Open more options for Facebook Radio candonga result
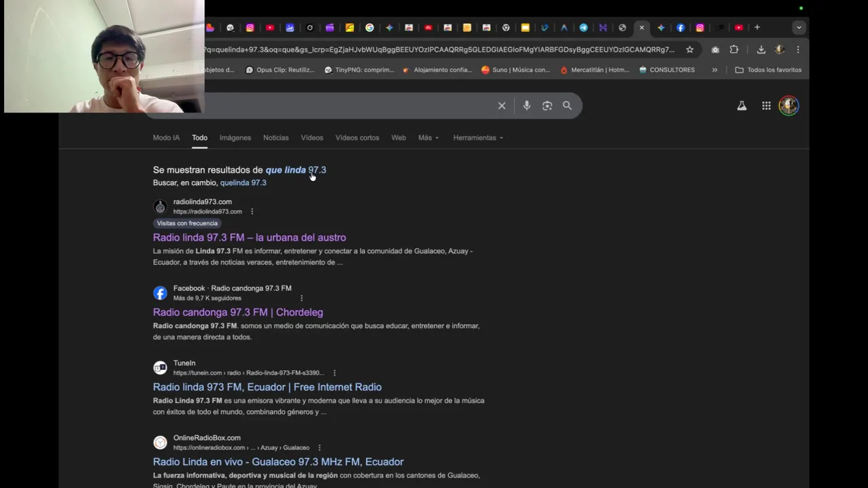Viewport: 868px width, 488px height. [301, 298]
